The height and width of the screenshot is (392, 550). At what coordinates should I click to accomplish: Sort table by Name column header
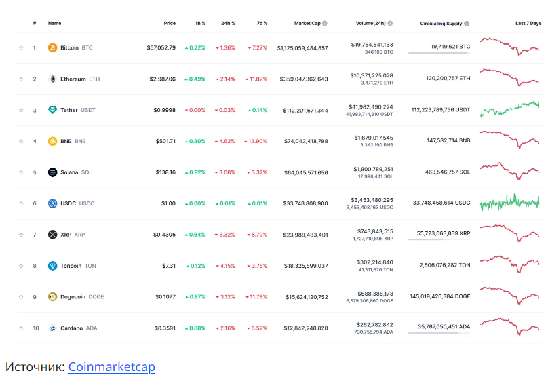click(x=54, y=24)
